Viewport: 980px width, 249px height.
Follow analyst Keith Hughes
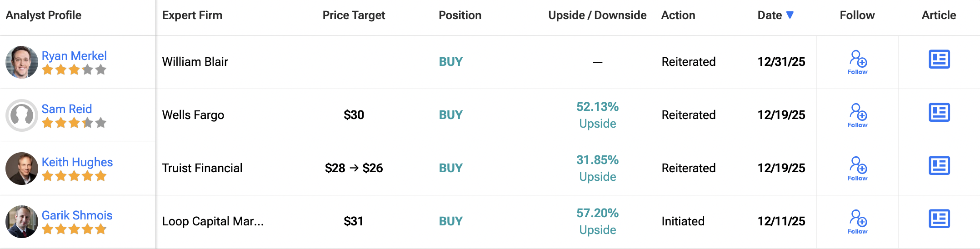857,169
